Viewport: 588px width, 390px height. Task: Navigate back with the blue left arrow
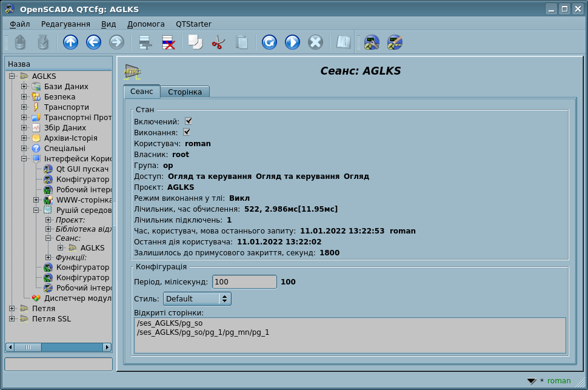93,42
